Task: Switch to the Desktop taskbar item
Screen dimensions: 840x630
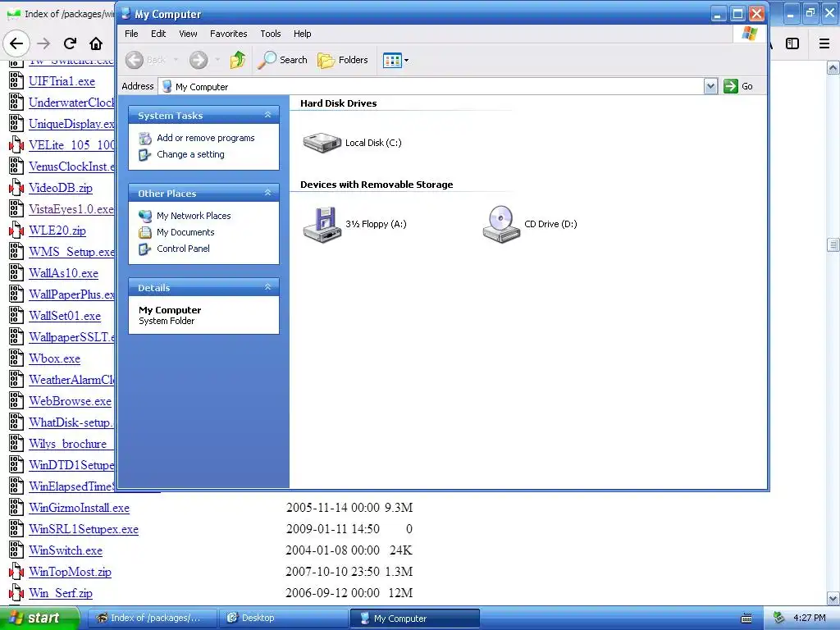Action: point(284,619)
